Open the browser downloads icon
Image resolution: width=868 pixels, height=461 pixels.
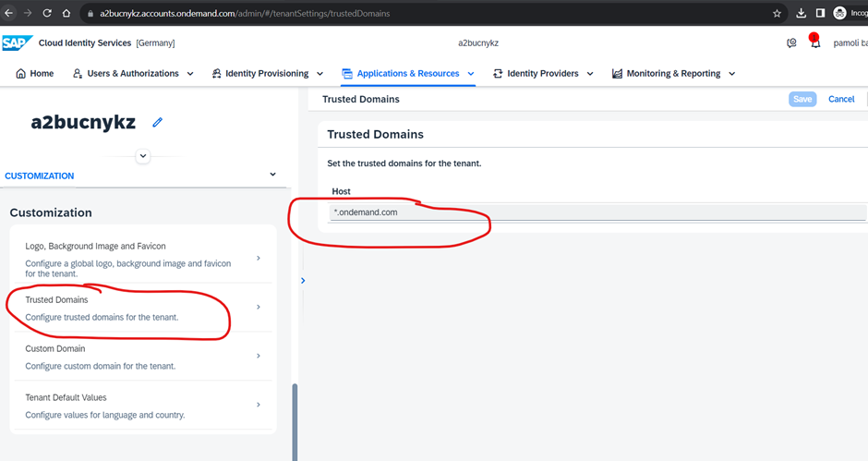tap(801, 13)
